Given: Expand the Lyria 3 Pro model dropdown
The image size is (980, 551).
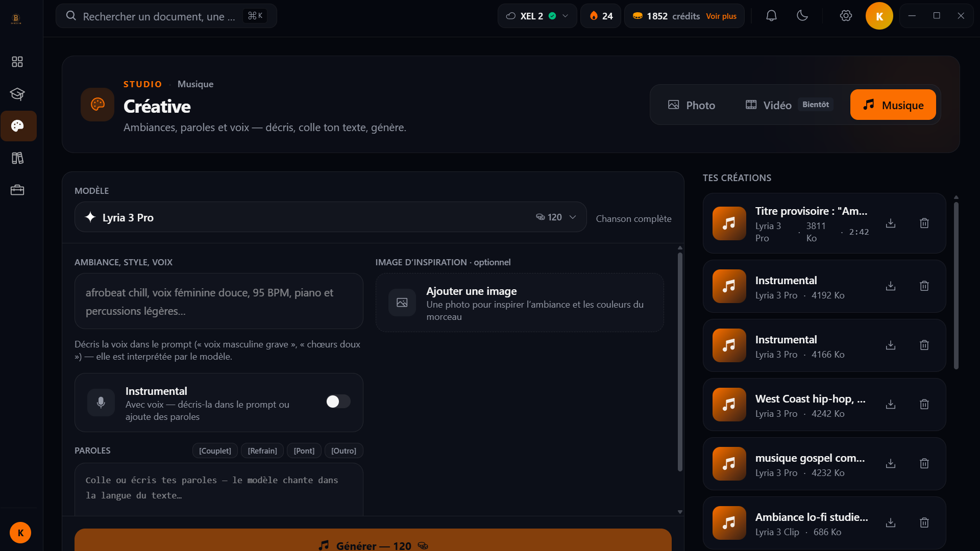Looking at the screenshot, I should click(x=330, y=217).
